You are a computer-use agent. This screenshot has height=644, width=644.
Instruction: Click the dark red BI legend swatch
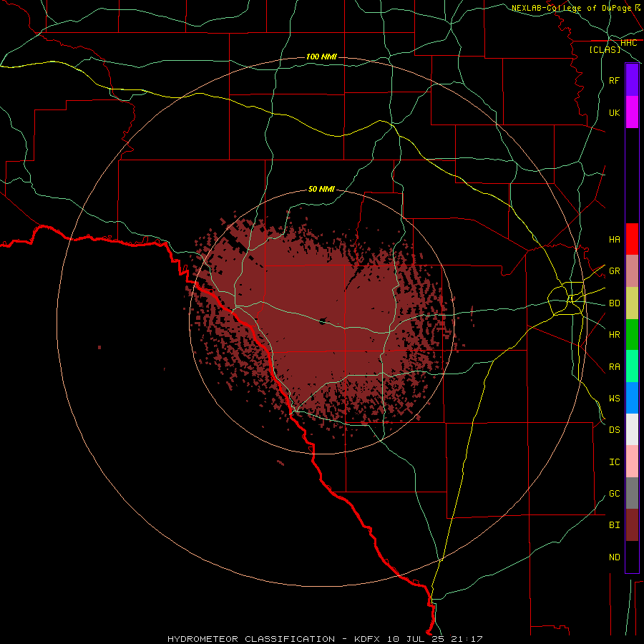pos(632,525)
